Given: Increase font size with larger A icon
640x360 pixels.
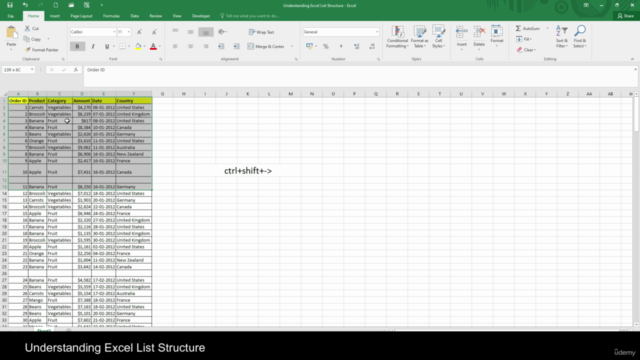Looking at the screenshot, I should pyautogui.click(x=139, y=32).
